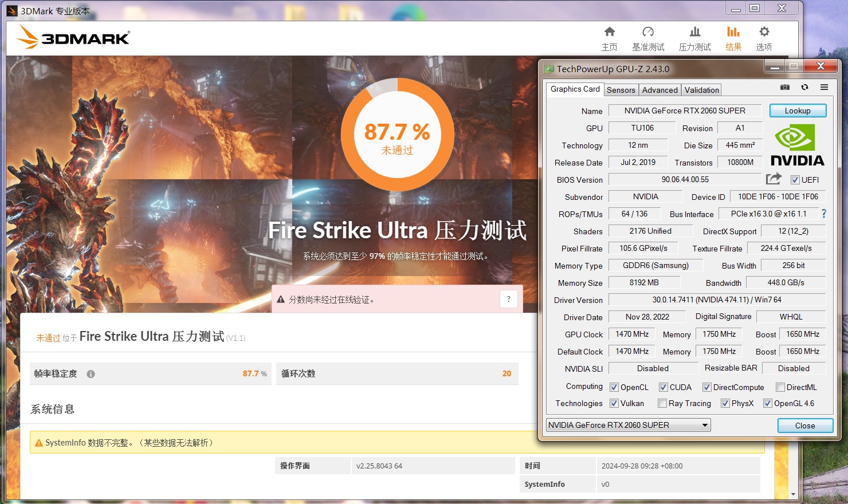Image resolution: width=848 pixels, height=504 pixels.
Task: Click 3DMark title bar app icon
Action: click(x=11, y=10)
